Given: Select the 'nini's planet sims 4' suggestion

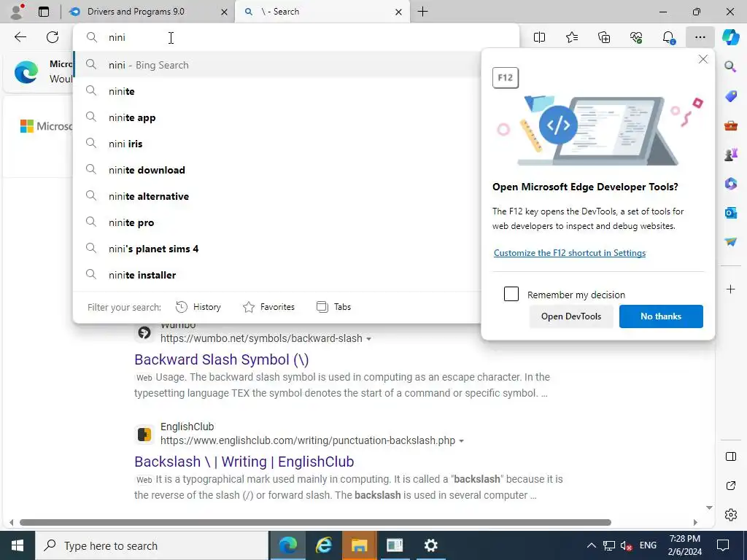Looking at the screenshot, I should point(276,249).
